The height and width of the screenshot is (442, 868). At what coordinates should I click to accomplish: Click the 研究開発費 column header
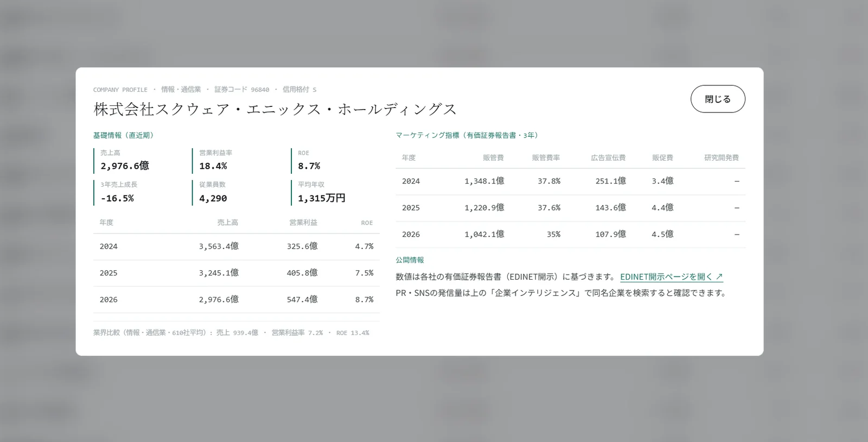pos(722,157)
